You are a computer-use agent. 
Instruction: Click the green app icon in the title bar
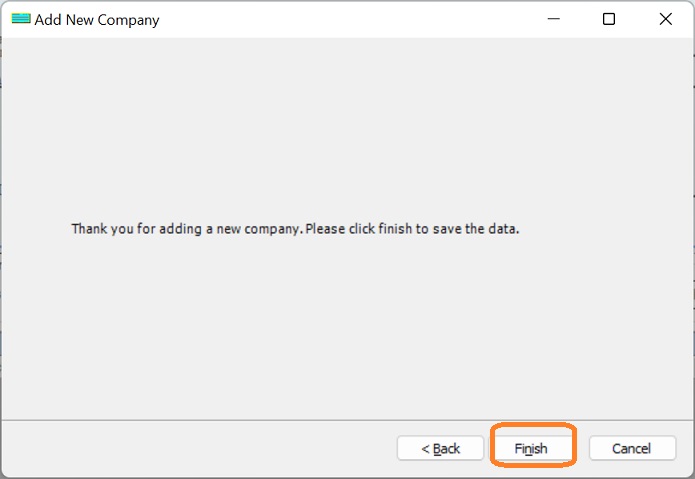click(x=20, y=19)
